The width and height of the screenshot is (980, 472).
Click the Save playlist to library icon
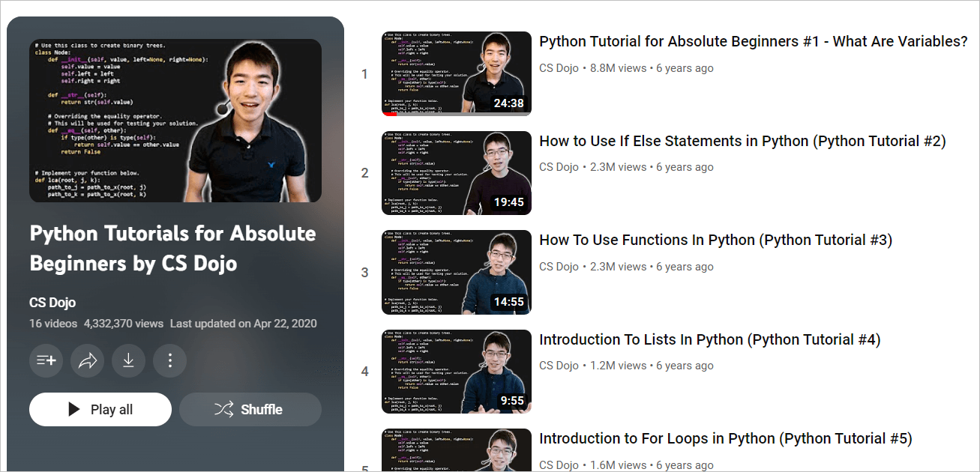[x=46, y=360]
